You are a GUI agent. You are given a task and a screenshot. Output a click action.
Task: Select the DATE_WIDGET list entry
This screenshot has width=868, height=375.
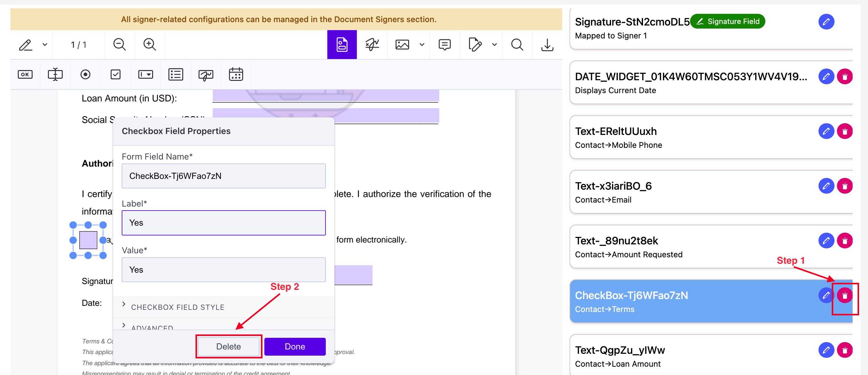(711, 83)
